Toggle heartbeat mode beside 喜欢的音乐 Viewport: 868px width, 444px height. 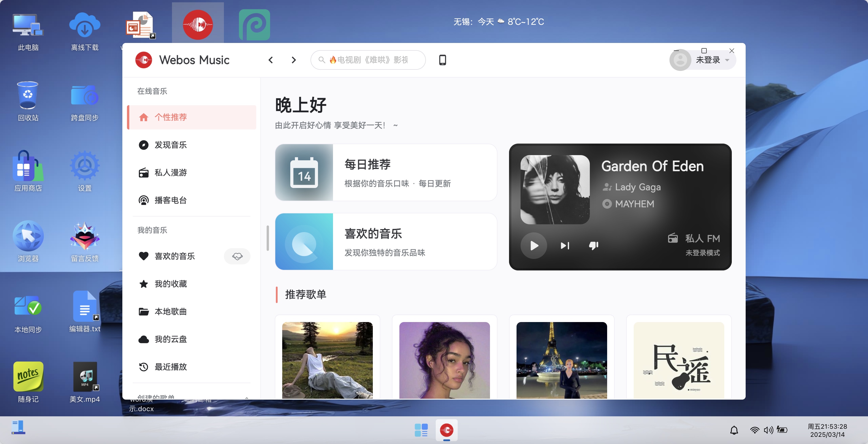coord(237,256)
